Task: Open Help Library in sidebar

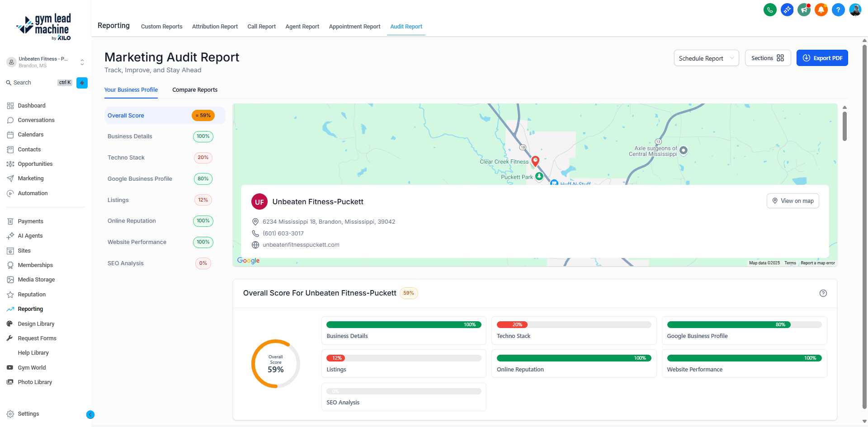Action: (33, 353)
